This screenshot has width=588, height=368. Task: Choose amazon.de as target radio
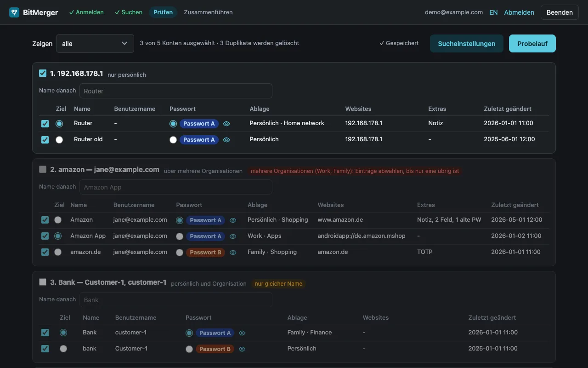[x=58, y=252]
